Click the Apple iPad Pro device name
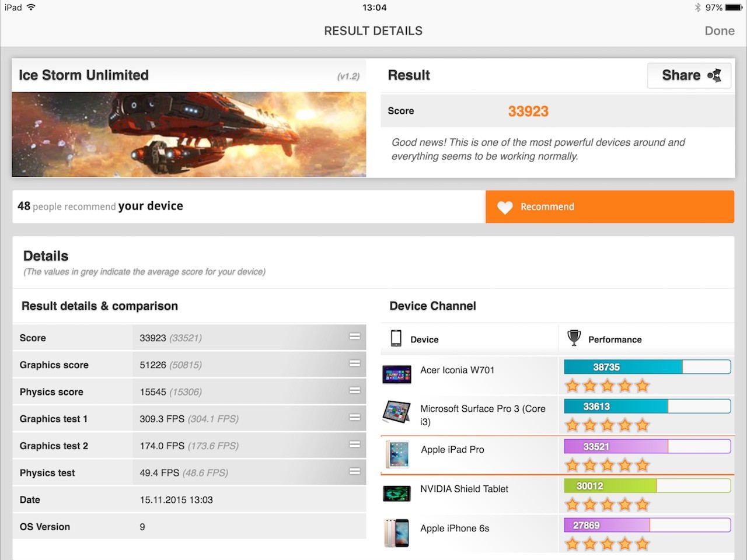Image resolution: width=747 pixels, height=560 pixels. (453, 449)
